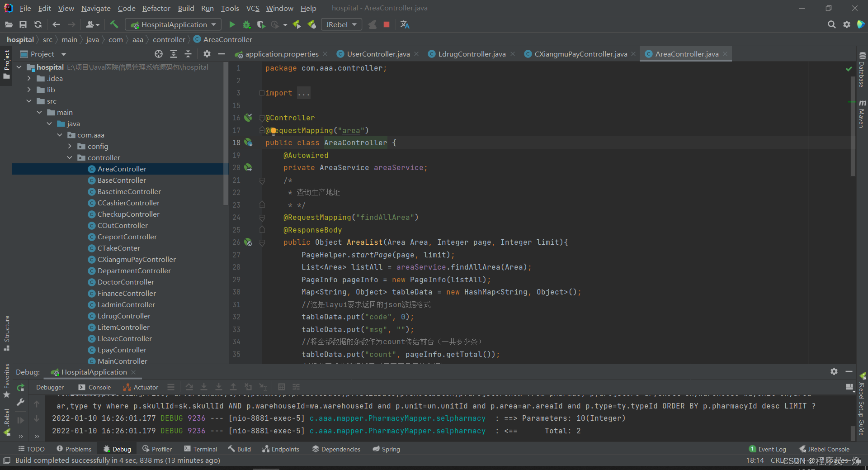868x470 pixels.
Task: Collapse the controller package node
Action: coord(70,157)
